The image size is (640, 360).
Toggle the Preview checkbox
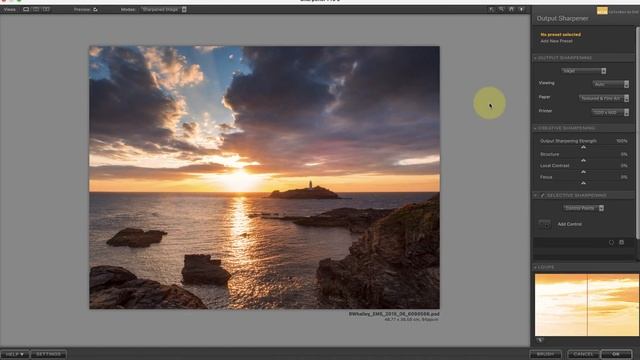click(95, 9)
